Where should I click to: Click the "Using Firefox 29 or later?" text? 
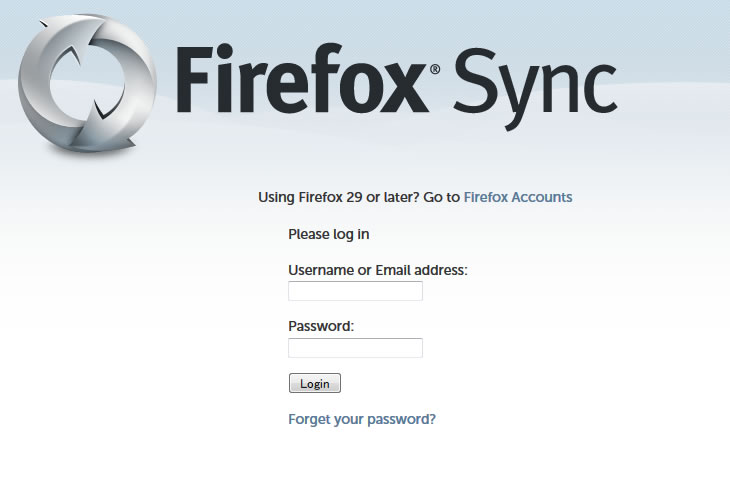click(339, 197)
